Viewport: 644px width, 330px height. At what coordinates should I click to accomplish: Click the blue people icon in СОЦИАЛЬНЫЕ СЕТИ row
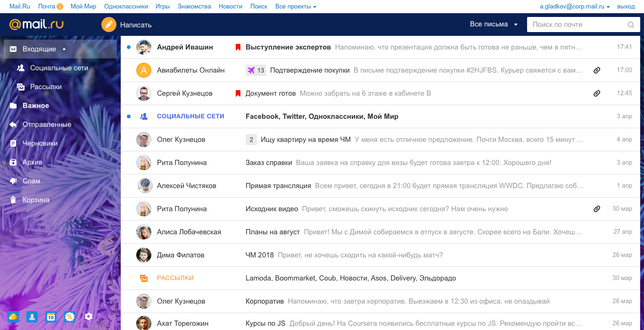point(144,116)
